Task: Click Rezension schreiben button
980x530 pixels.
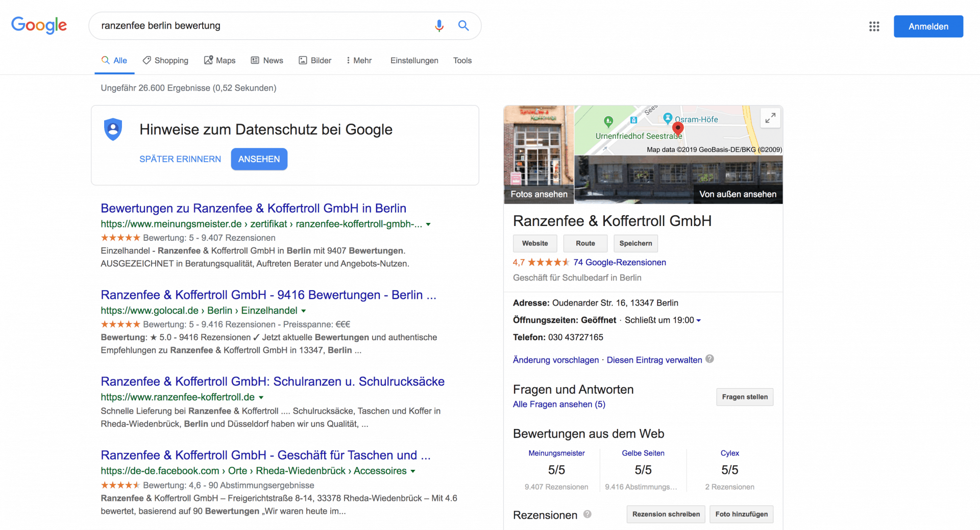Action: 666,514
